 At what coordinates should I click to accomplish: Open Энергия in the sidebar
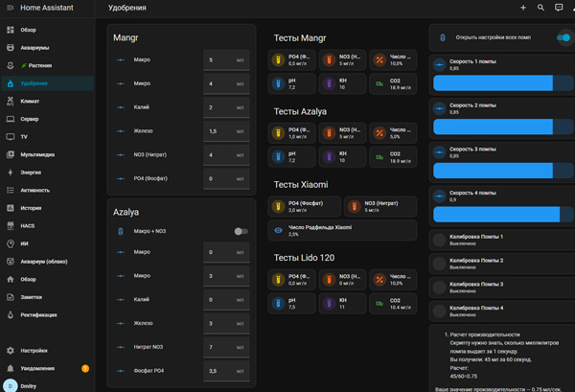(x=48, y=173)
